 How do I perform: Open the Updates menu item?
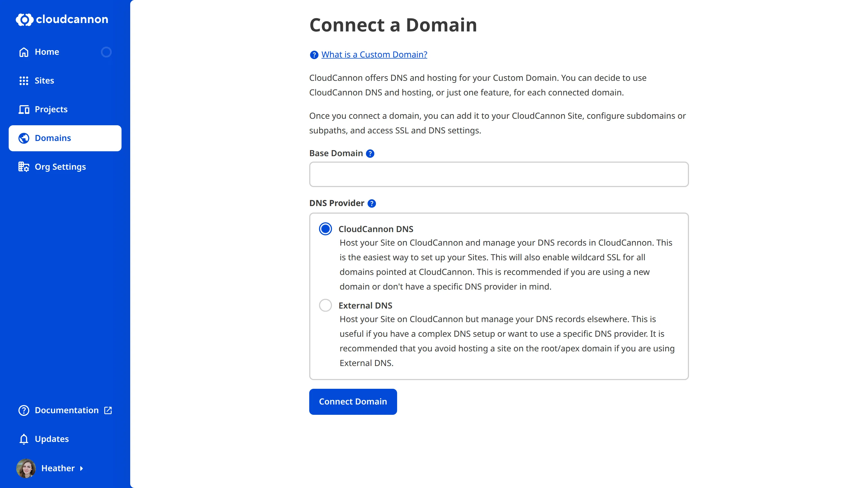(x=65, y=439)
